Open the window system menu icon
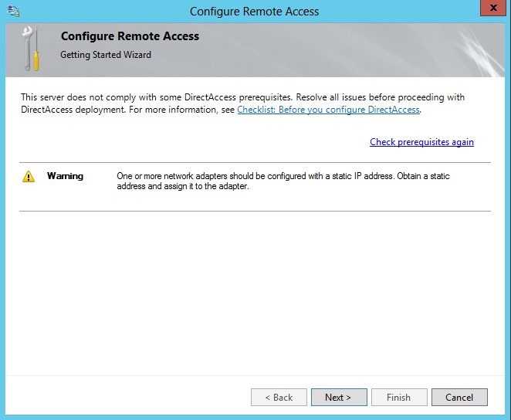 13,11
